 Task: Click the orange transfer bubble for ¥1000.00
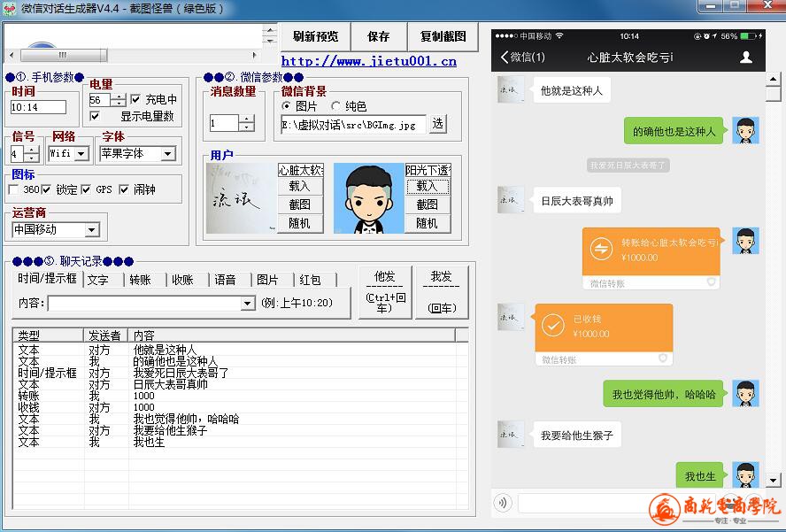tap(651, 258)
